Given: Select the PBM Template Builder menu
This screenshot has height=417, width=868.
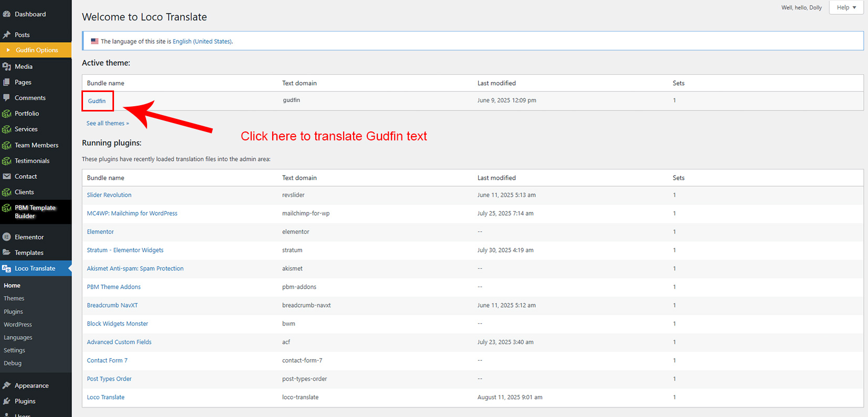Looking at the screenshot, I should [35, 212].
